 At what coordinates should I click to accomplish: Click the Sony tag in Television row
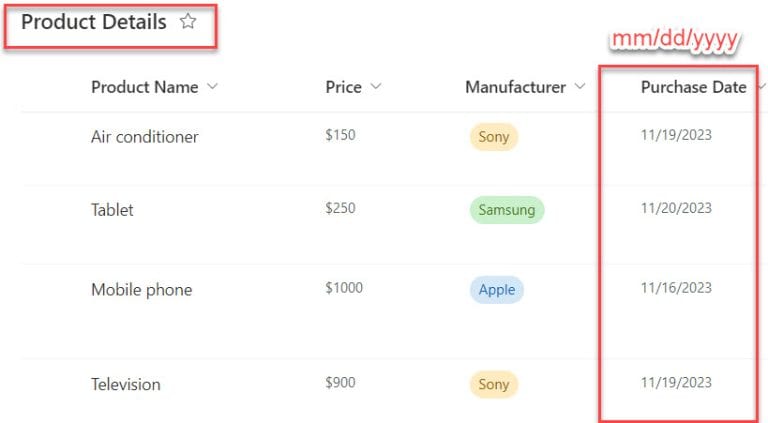tap(493, 384)
